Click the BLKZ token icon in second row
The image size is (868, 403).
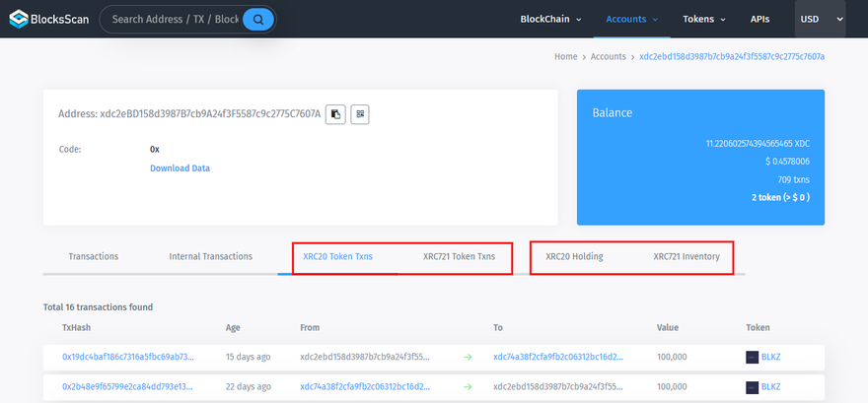click(x=752, y=386)
